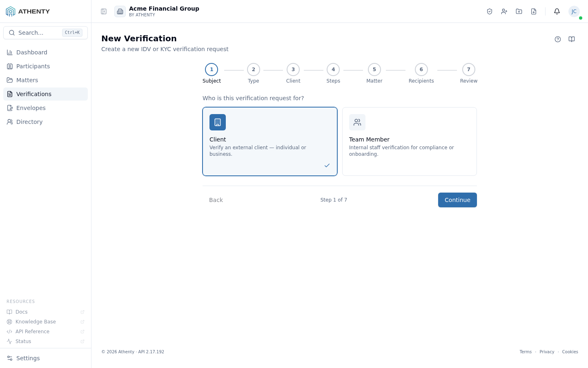Open the API Reference link

pyautogui.click(x=45, y=332)
